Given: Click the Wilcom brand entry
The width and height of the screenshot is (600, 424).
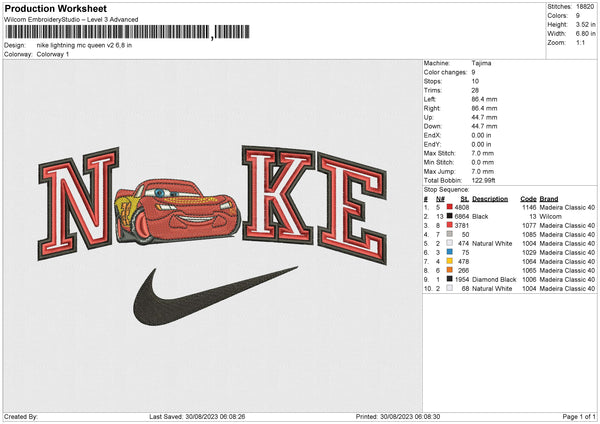Looking at the screenshot, I should pyautogui.click(x=550, y=216).
